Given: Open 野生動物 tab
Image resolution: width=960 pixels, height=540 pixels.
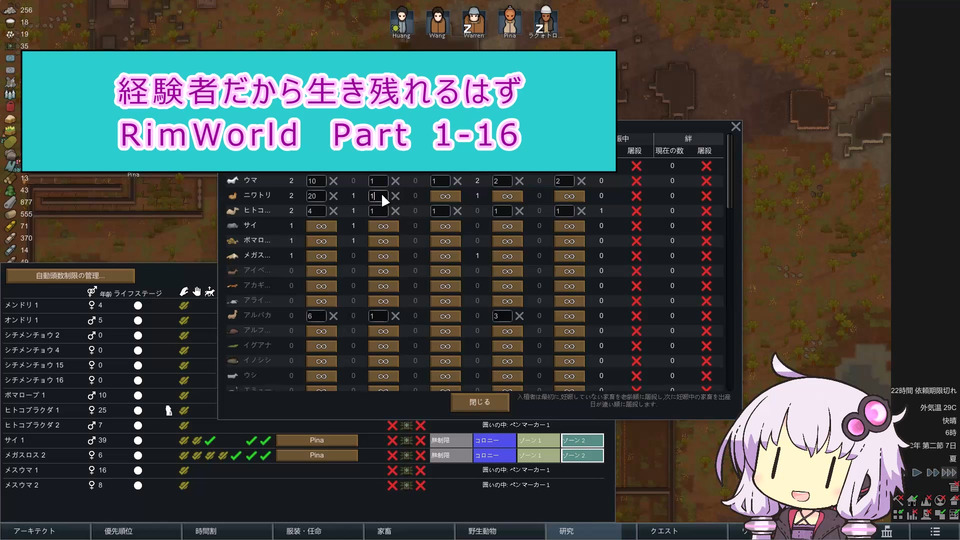Looking at the screenshot, I should 500,531.
